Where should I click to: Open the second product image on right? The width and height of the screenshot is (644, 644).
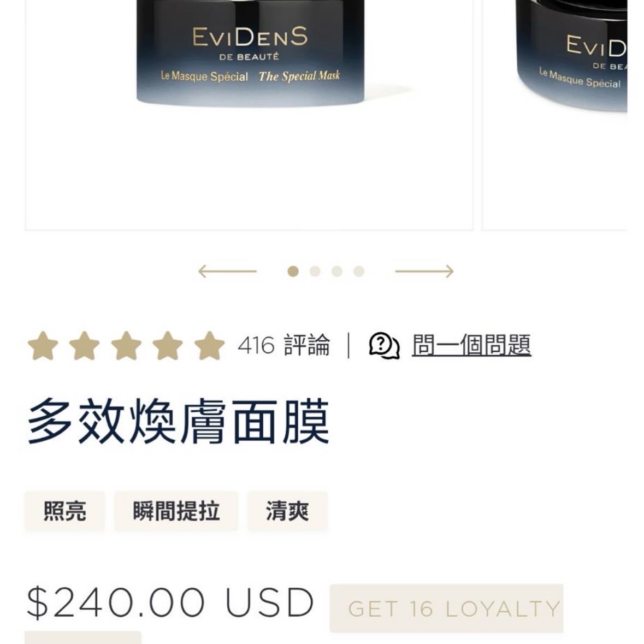click(x=554, y=115)
